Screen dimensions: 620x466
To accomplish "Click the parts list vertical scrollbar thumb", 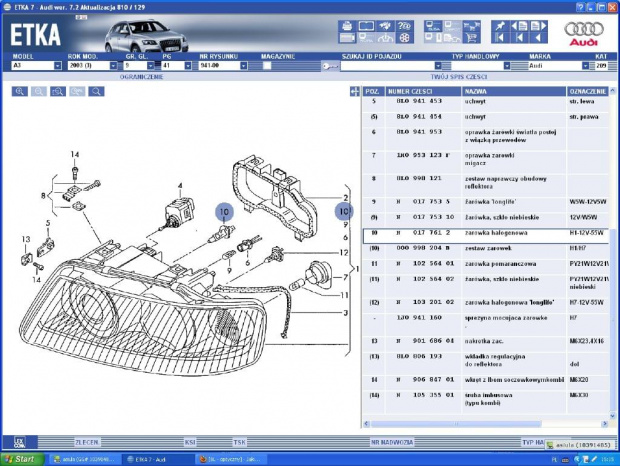I will (x=612, y=320).
